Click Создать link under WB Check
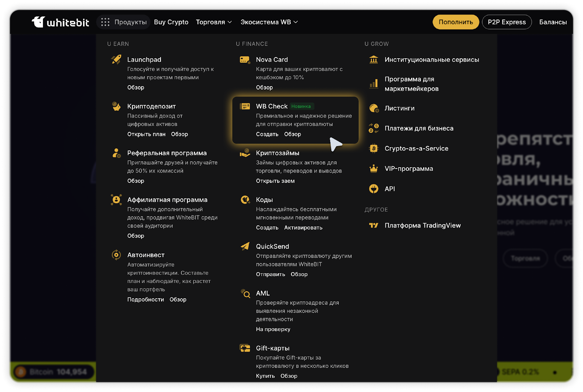The width and height of the screenshot is (583, 392). (267, 134)
